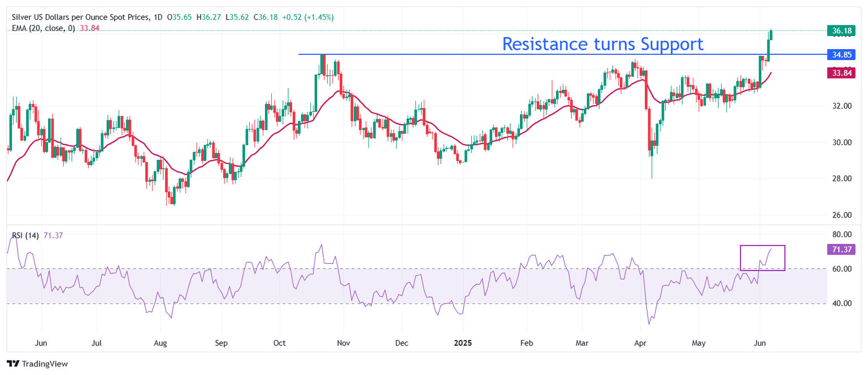Click the latest green candlestick at 36.18
The image size is (868, 375).
click(771, 34)
